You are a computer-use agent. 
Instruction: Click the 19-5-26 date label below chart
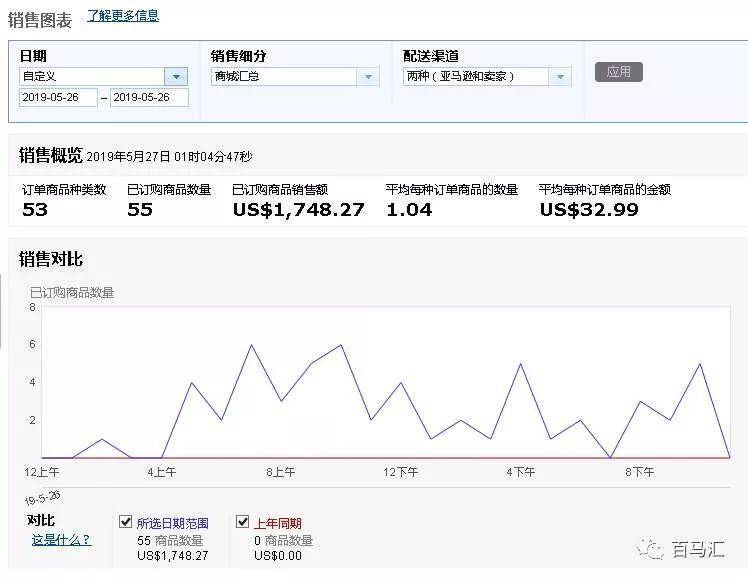click(x=42, y=496)
